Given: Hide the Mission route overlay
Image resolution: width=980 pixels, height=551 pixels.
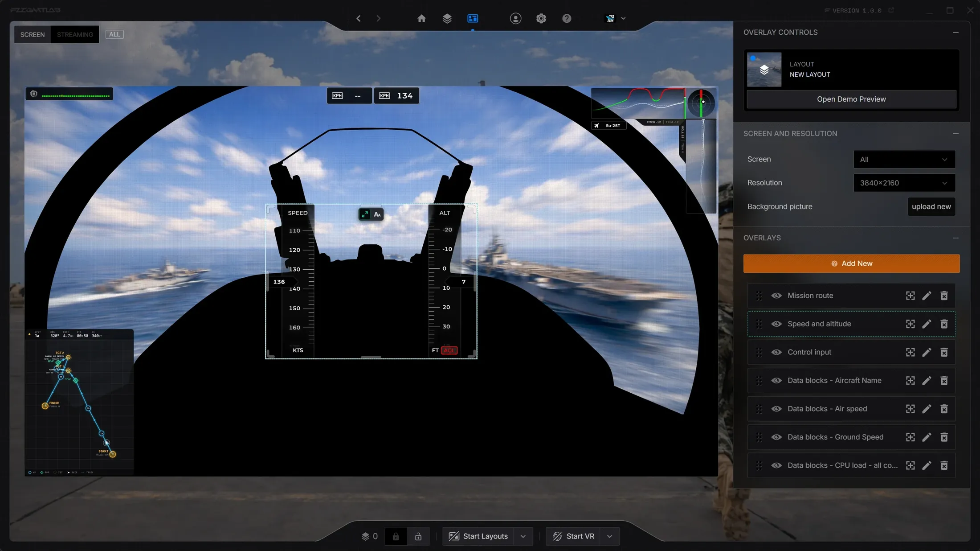Looking at the screenshot, I should [x=776, y=296].
